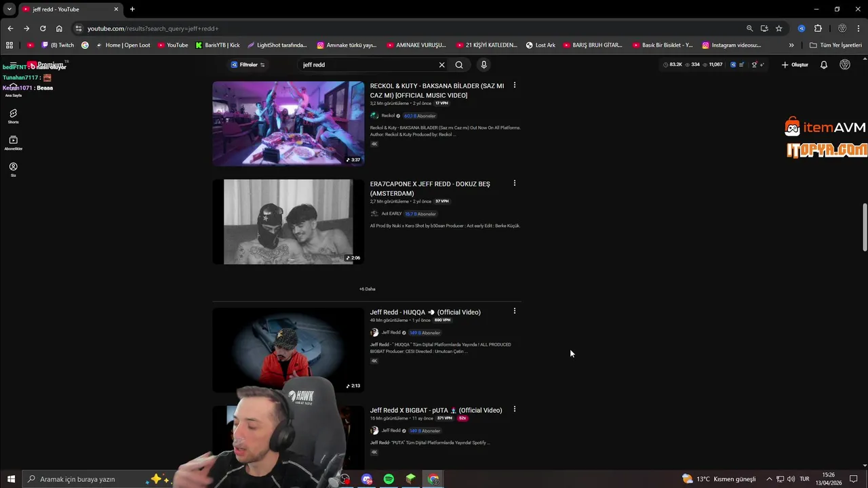Close the 'jeff redd - YouTube' tab
The image size is (868, 488).
click(x=116, y=9)
